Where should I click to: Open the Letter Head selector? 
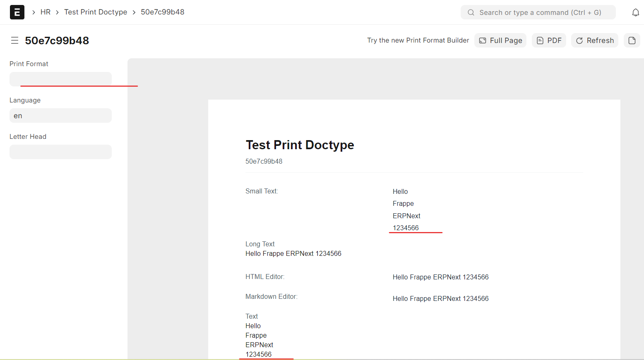click(60, 152)
